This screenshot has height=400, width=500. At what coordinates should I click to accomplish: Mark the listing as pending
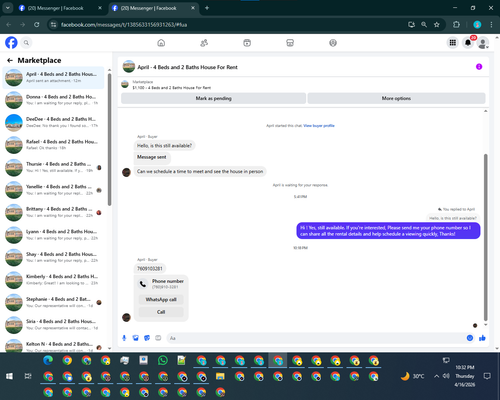pos(213,98)
